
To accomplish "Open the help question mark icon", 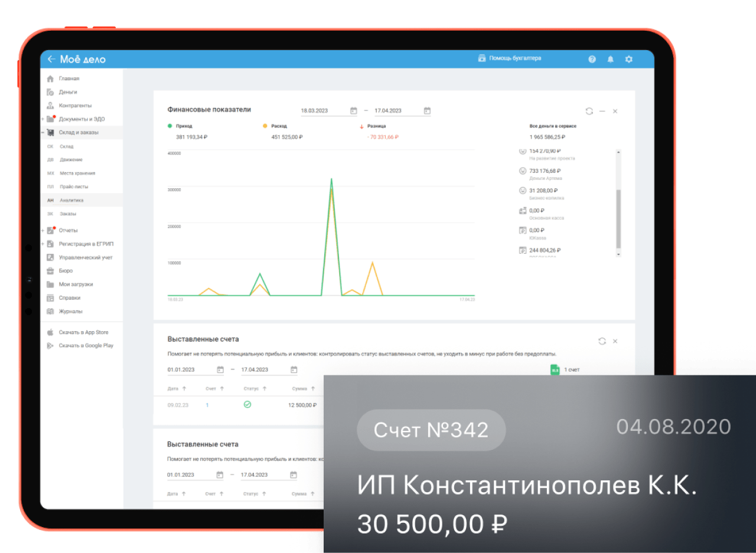I will (x=592, y=59).
